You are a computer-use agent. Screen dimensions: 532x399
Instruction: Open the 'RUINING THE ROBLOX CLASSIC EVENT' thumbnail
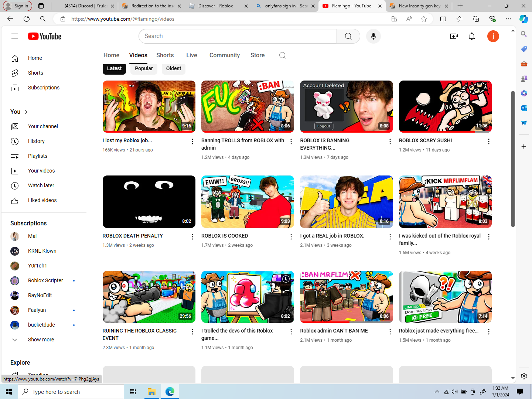point(149,297)
